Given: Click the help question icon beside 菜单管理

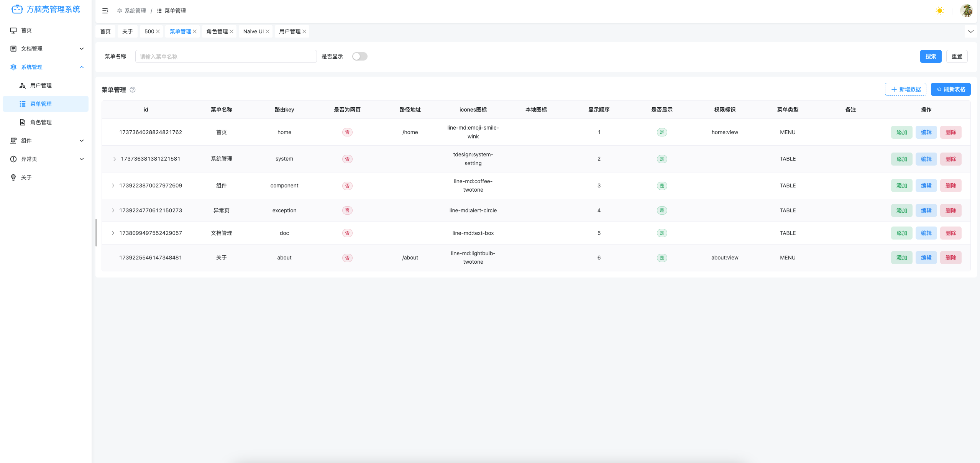Looking at the screenshot, I should pos(133,90).
